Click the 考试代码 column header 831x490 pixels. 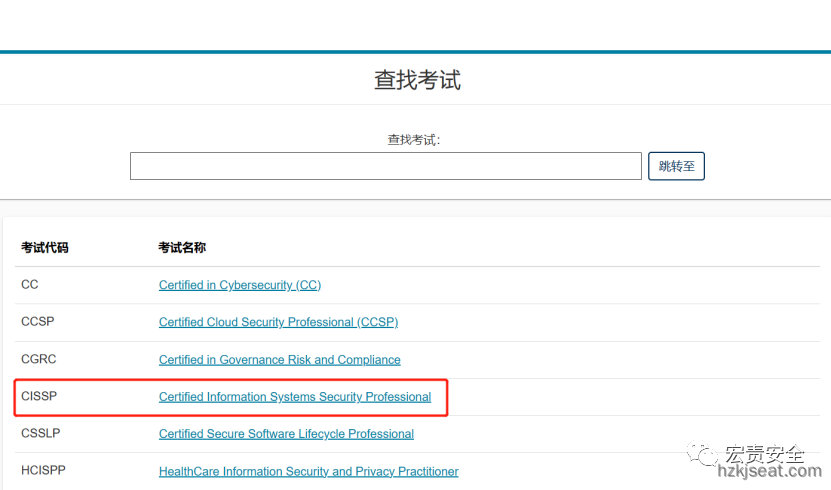click(45, 247)
